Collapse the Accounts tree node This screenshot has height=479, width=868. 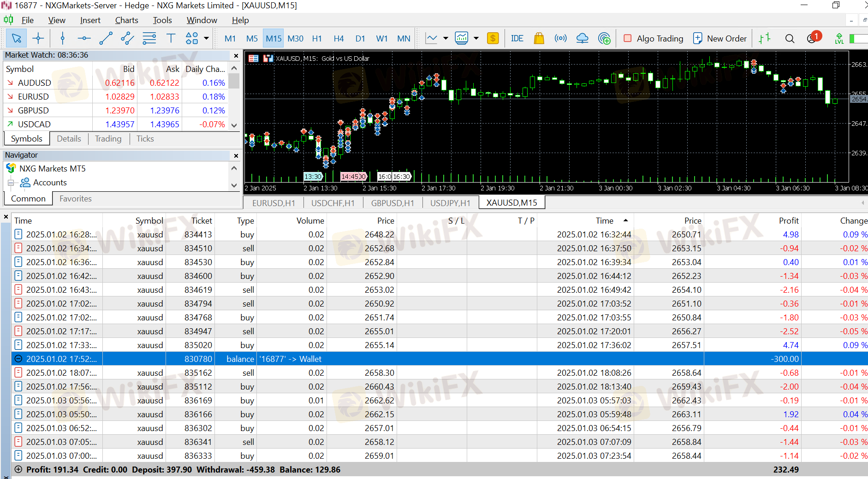tap(11, 183)
